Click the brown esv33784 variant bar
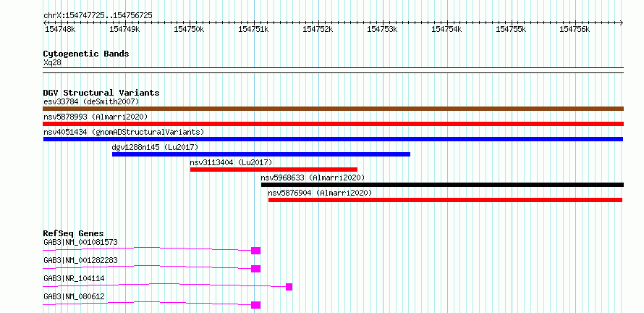The image size is (644, 313). pos(333,109)
